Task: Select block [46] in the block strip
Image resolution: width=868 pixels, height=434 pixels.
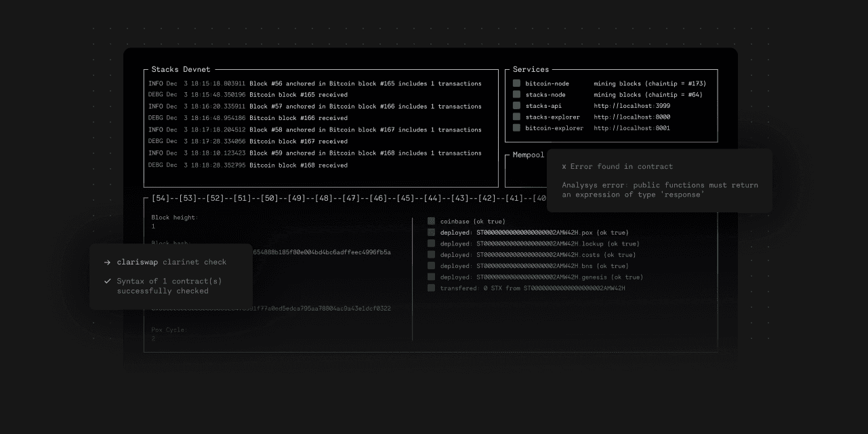Action: coord(378,198)
